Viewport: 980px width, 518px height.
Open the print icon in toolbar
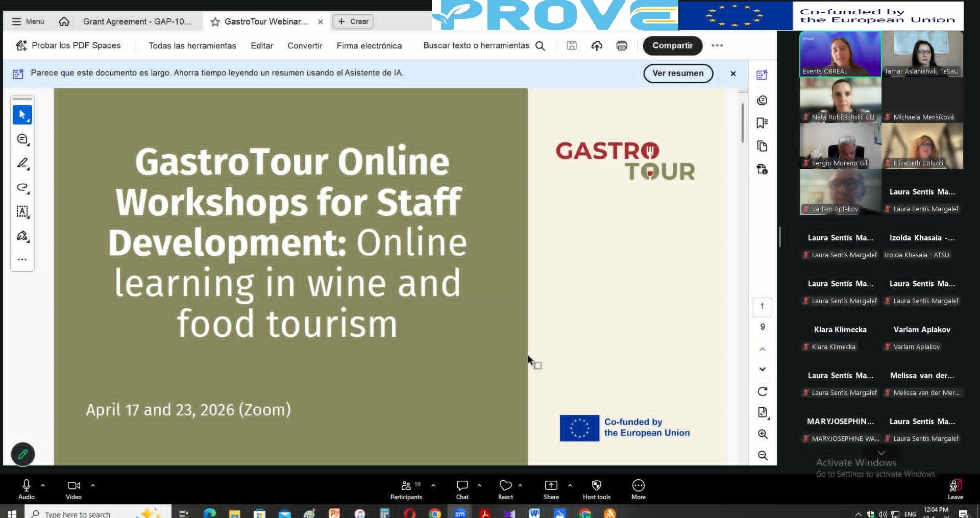click(621, 45)
